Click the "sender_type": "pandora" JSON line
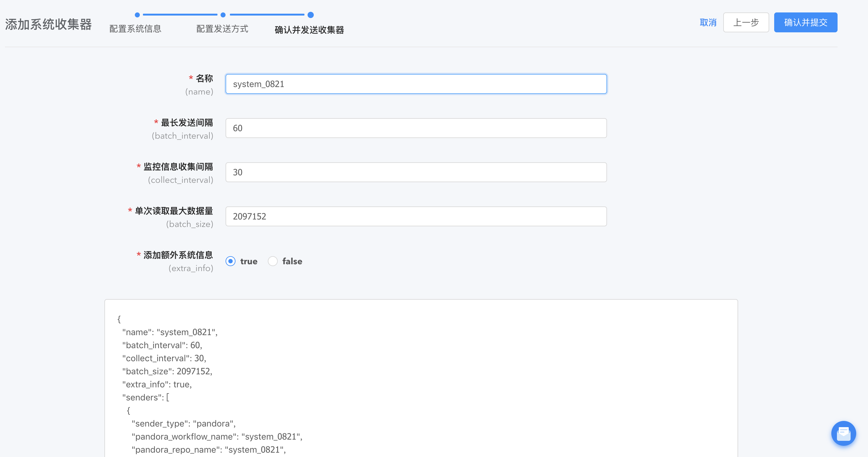The height and width of the screenshot is (457, 868). tap(184, 424)
